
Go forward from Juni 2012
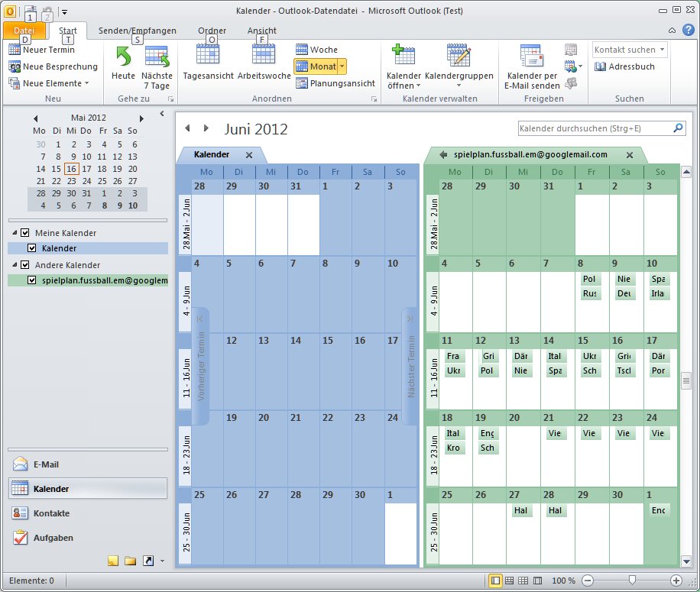206,128
